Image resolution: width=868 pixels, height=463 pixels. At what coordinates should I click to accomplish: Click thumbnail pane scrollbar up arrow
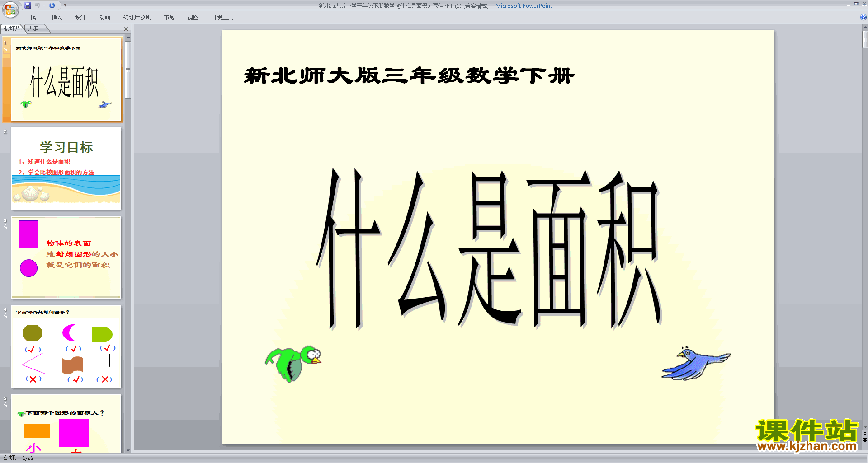coord(128,38)
